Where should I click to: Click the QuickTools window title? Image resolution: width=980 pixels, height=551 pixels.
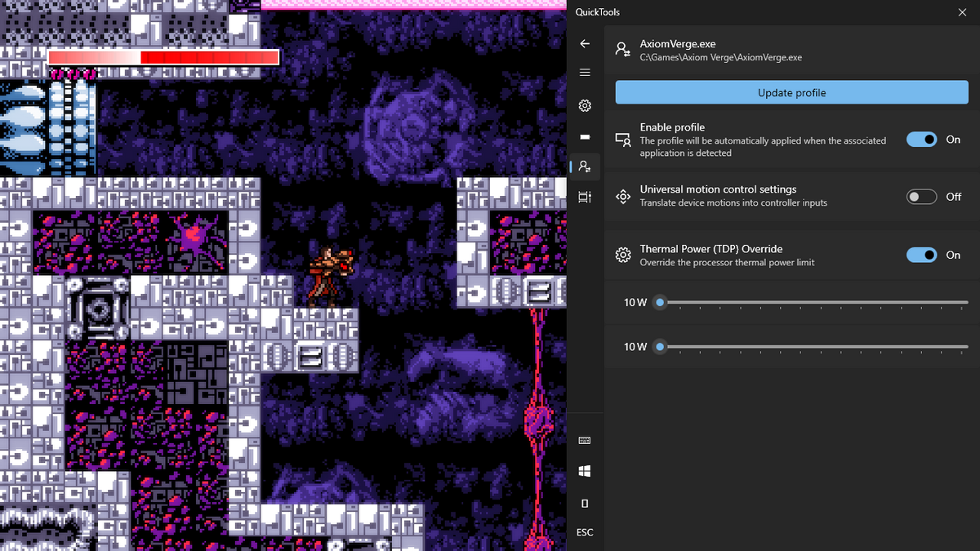tap(598, 12)
